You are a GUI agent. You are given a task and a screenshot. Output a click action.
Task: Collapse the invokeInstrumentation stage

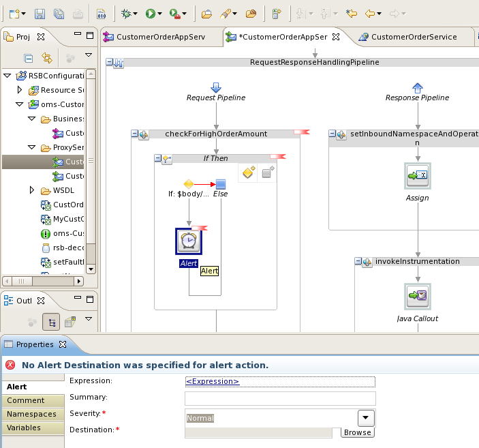[x=358, y=261]
